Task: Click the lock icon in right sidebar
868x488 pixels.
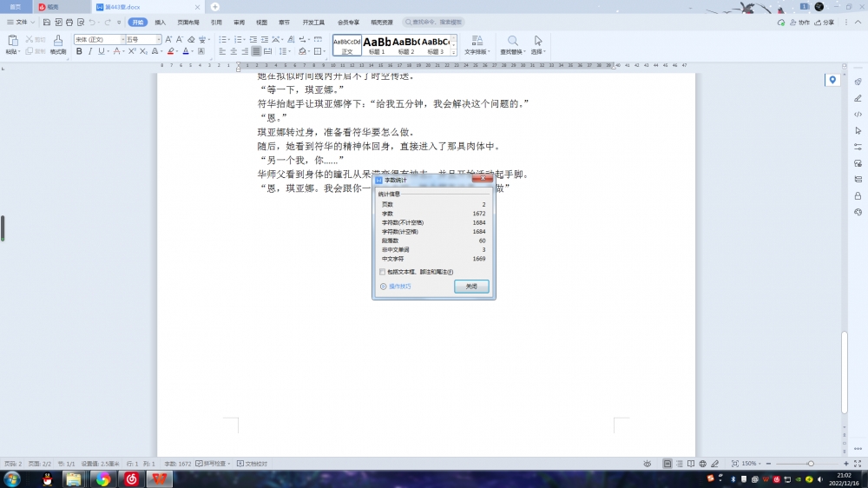Action: coord(858,196)
